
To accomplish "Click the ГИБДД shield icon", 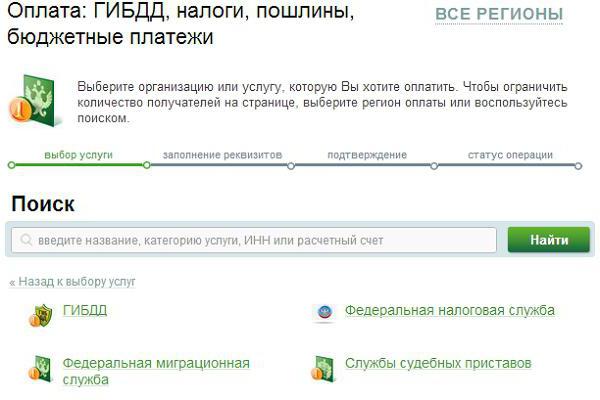I will (41, 315).
